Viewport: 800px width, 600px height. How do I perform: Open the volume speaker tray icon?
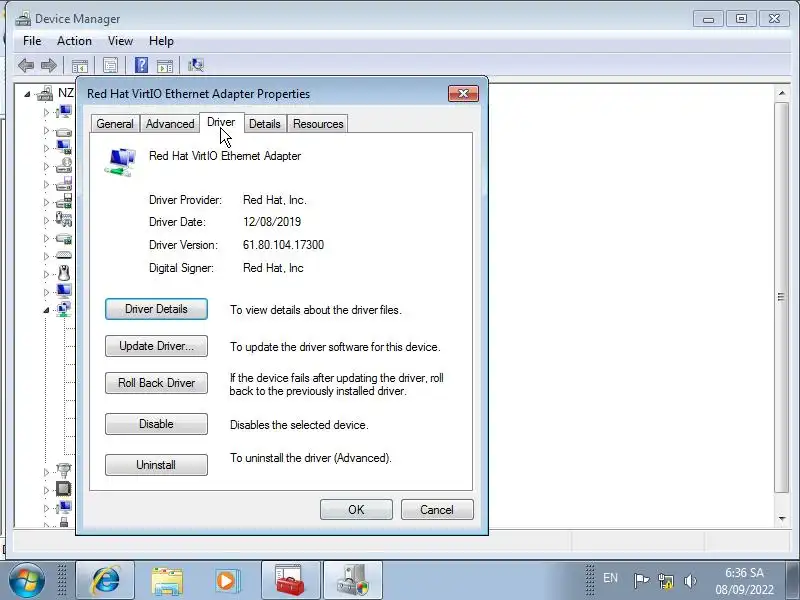(690, 580)
